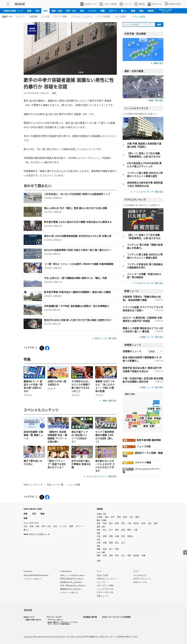This screenshot has height=644, width=187.
Task: Select the 新着 tab in navigation
Action: pos(29,11)
